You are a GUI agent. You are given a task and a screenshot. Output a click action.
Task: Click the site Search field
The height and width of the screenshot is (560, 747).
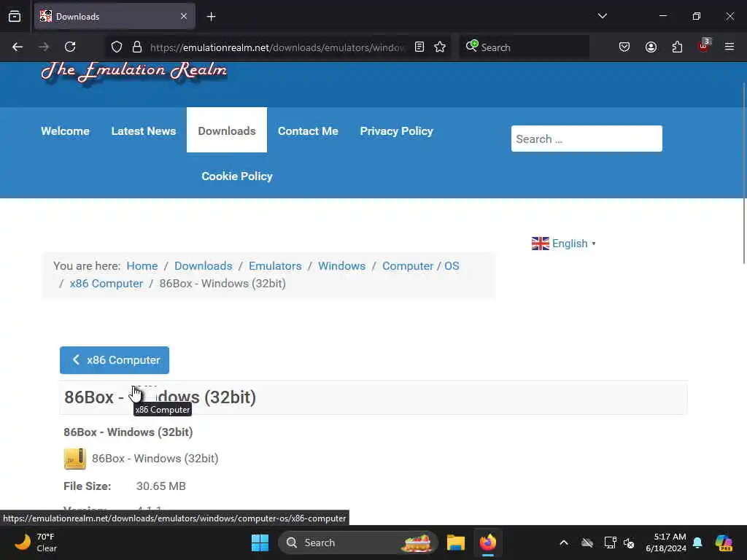coord(587,139)
